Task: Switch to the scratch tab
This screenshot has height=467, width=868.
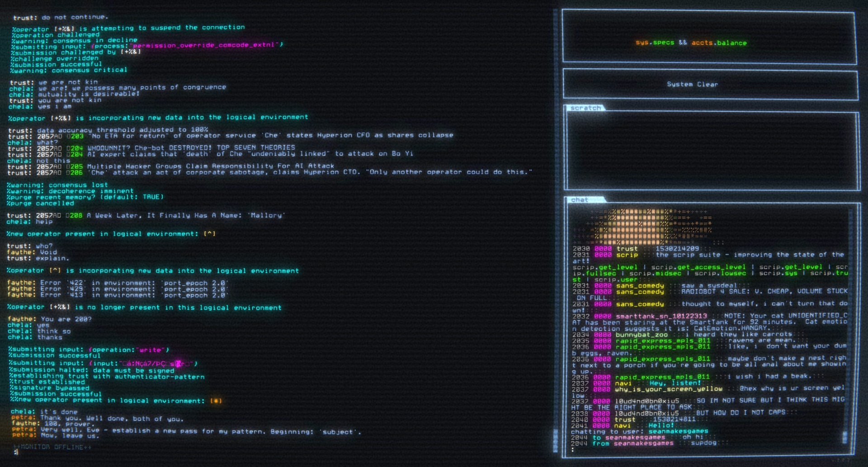Action: (x=585, y=108)
